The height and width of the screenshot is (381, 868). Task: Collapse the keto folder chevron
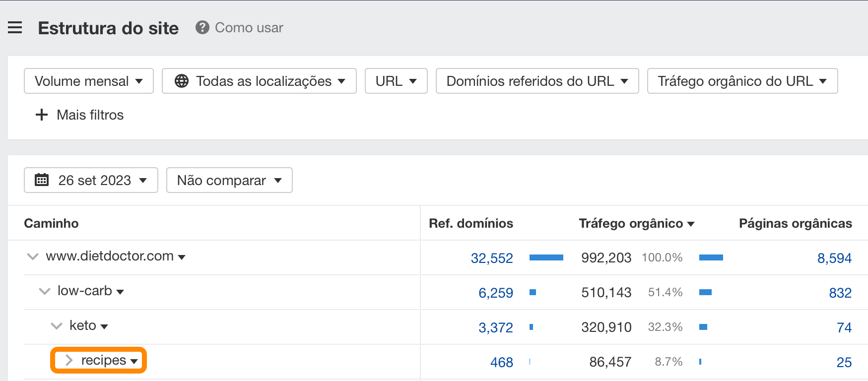[x=57, y=326]
